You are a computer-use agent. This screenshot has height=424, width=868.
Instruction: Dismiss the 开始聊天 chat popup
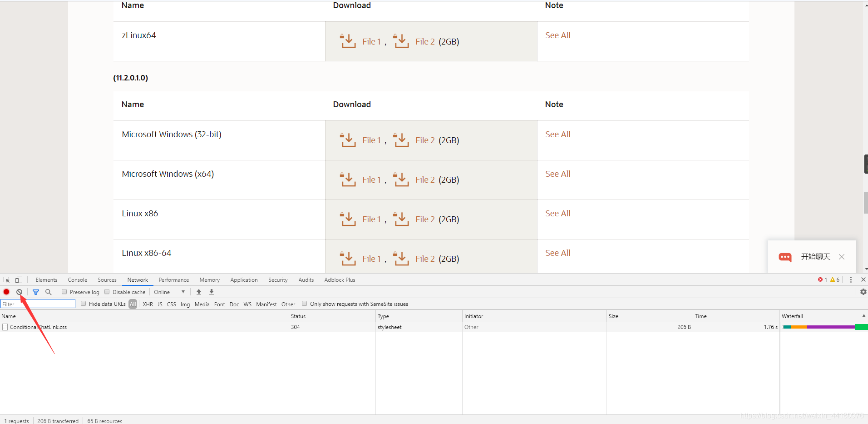[842, 257]
